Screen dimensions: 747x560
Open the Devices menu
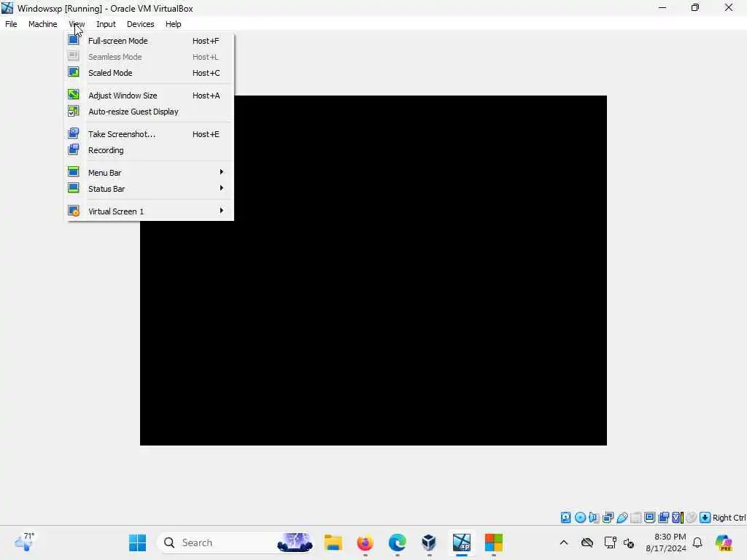pyautogui.click(x=141, y=24)
